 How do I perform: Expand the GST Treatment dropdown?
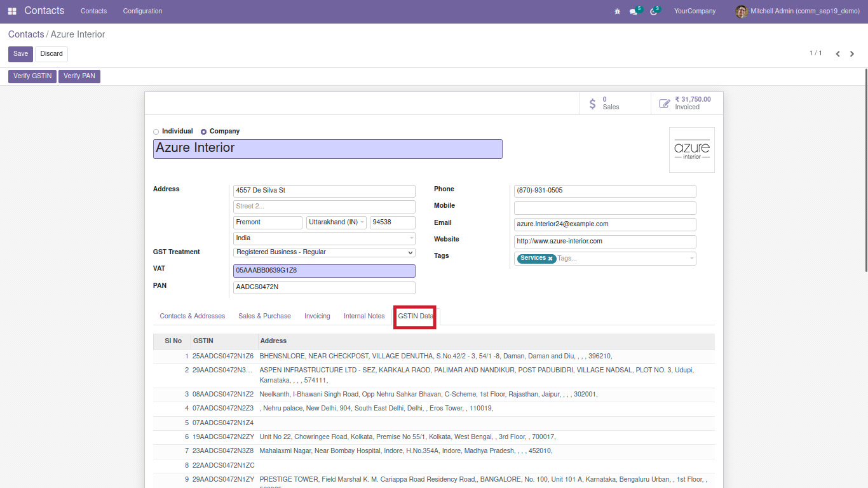click(324, 252)
